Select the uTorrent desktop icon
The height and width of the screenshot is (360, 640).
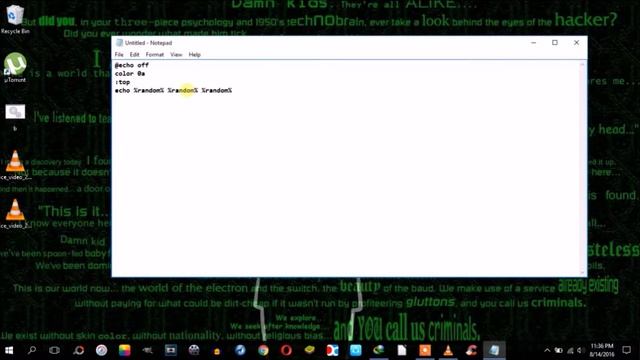tap(15, 68)
